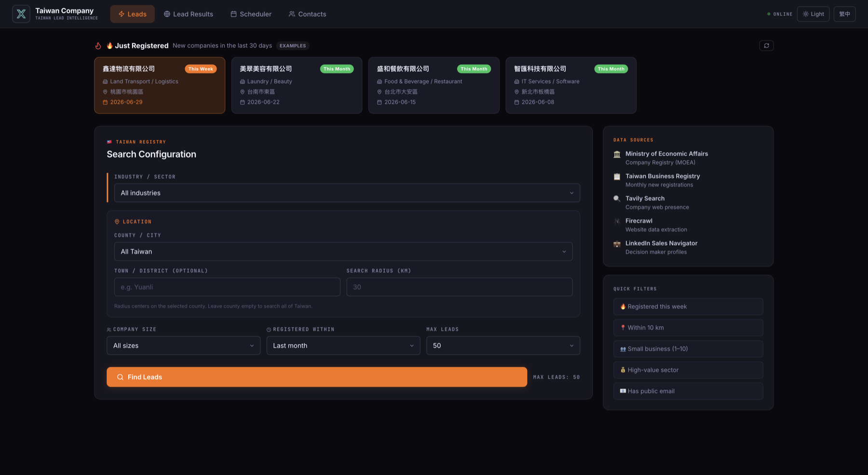Click the refresh icon for Just Registered
This screenshot has width=868, height=475.
click(766, 45)
